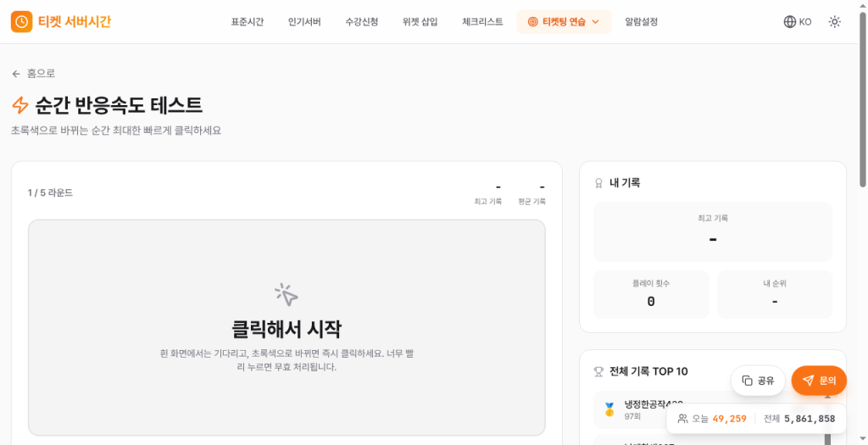868x445 pixels.
Task: Open the 인기서버 menu item
Action: click(304, 22)
